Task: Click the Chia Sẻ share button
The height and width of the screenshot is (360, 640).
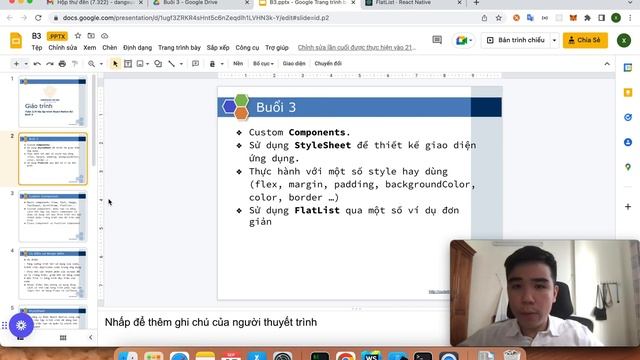Action: click(x=585, y=40)
